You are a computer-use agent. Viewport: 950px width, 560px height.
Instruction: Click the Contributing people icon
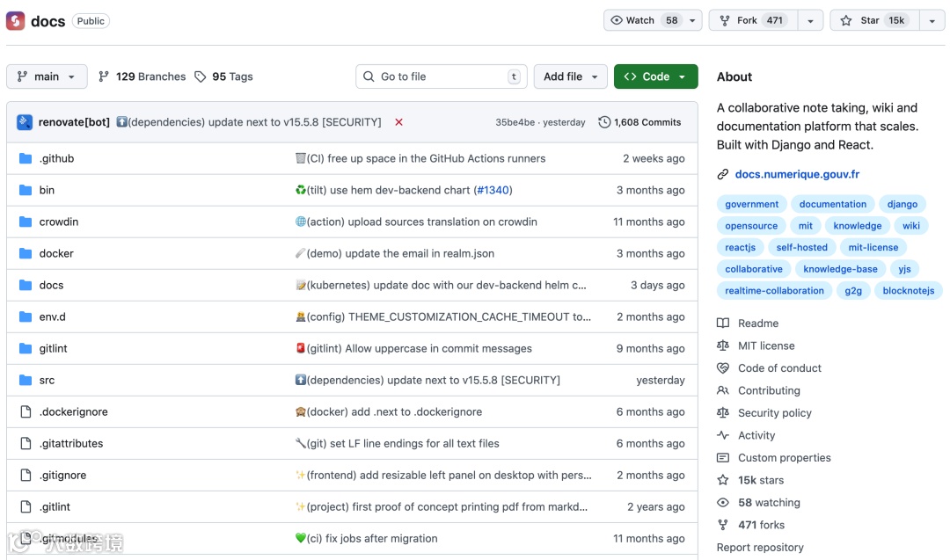coord(723,390)
